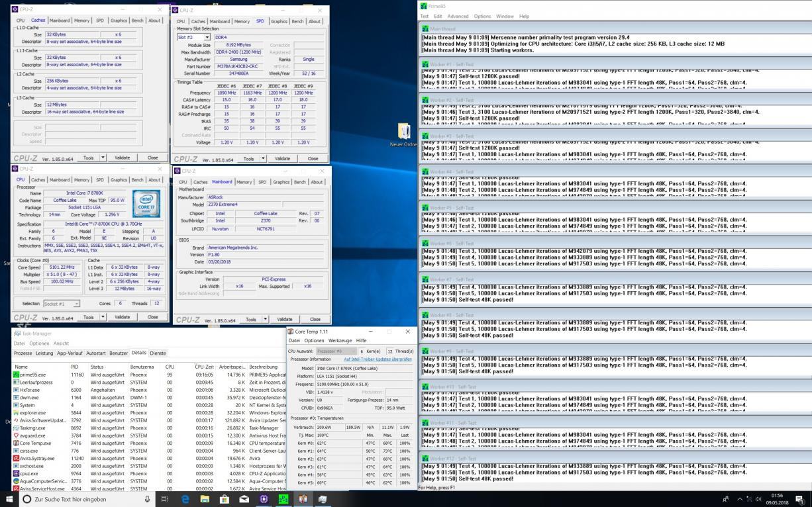Select the Core Temp.exe process icon
812x507 pixels.
click(16, 443)
